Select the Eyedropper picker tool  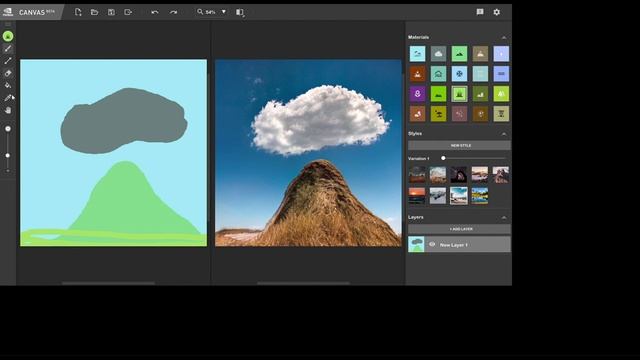[8, 98]
